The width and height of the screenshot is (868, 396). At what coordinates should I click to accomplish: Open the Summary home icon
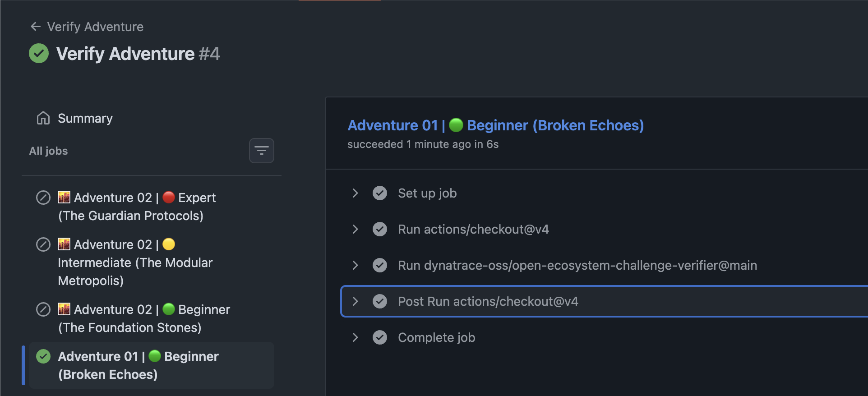click(x=43, y=118)
